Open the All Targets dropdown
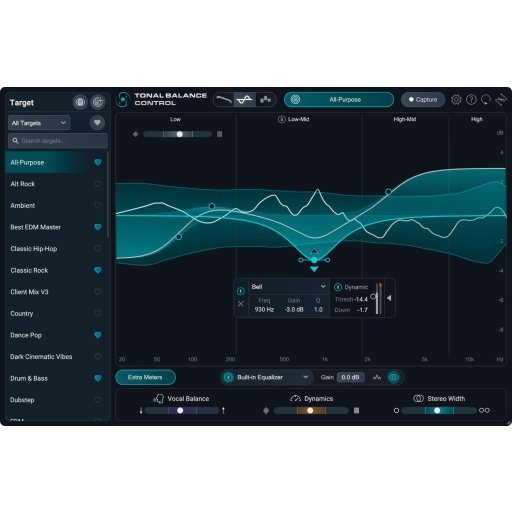512x512 pixels. 39,123
